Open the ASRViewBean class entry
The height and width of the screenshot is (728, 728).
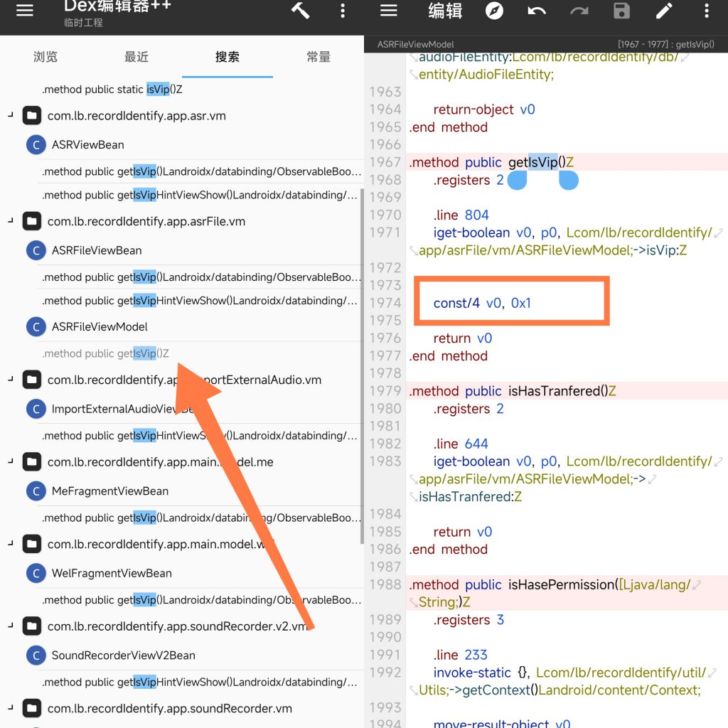coord(87,145)
